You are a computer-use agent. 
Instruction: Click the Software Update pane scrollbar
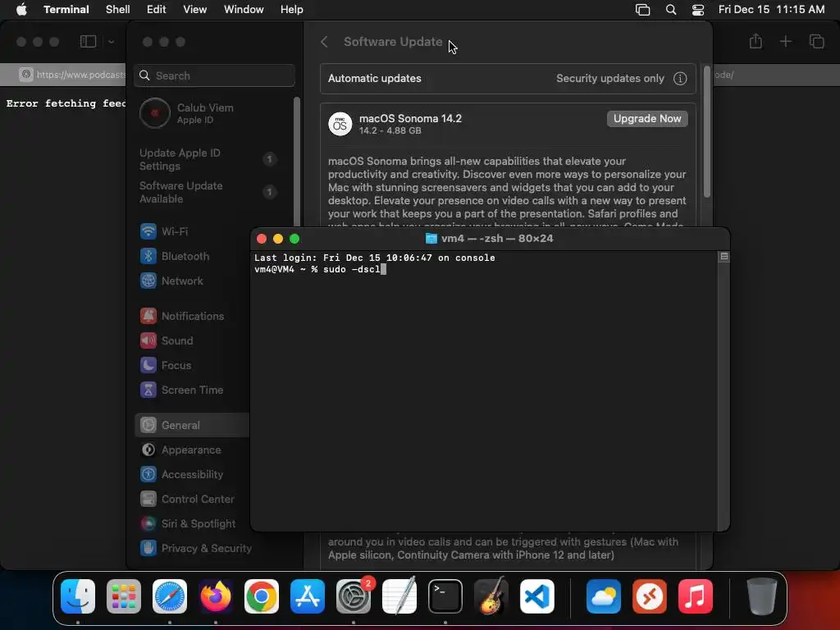tap(706, 132)
